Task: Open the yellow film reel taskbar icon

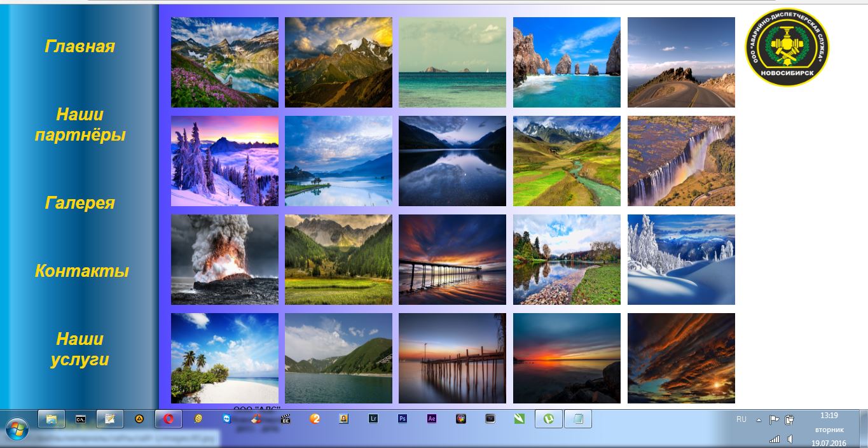Action: coord(198,419)
